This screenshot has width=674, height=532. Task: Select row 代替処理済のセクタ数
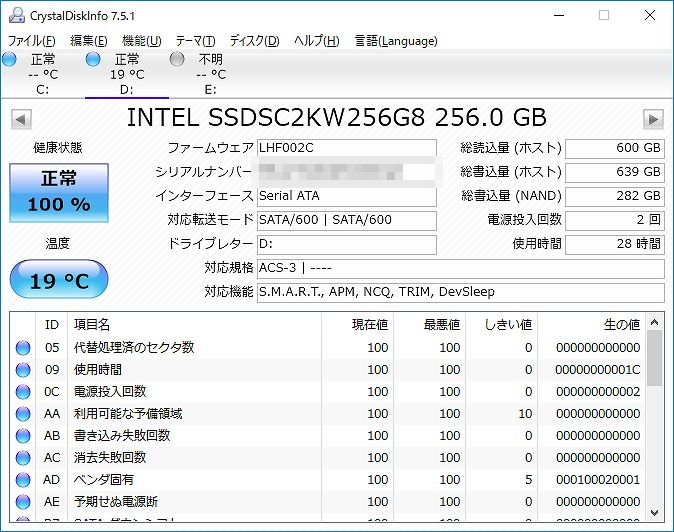pos(328,348)
